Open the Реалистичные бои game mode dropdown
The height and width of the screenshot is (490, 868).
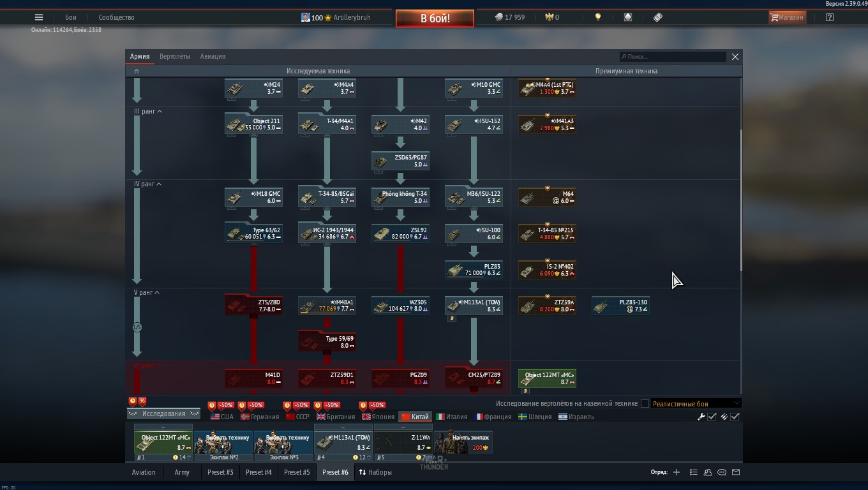point(696,403)
